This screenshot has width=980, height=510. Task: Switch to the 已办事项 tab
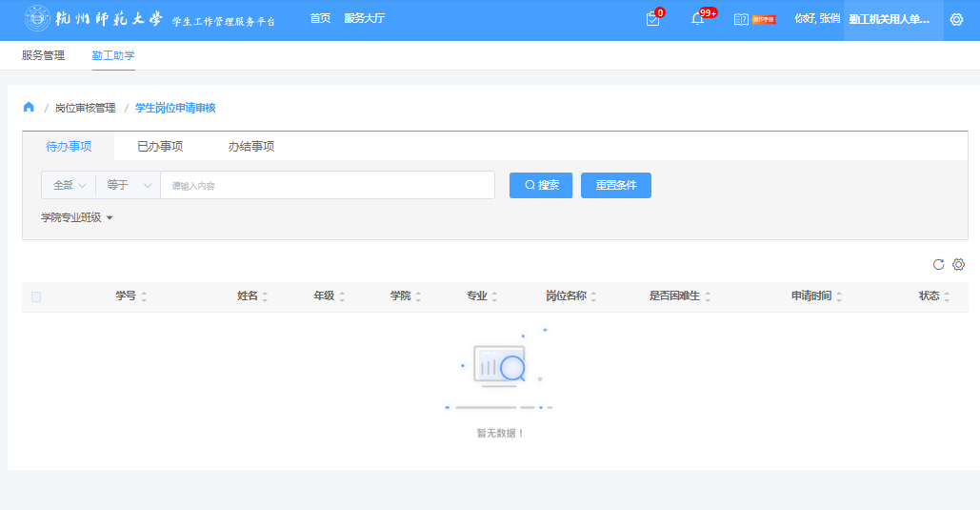tap(160, 147)
